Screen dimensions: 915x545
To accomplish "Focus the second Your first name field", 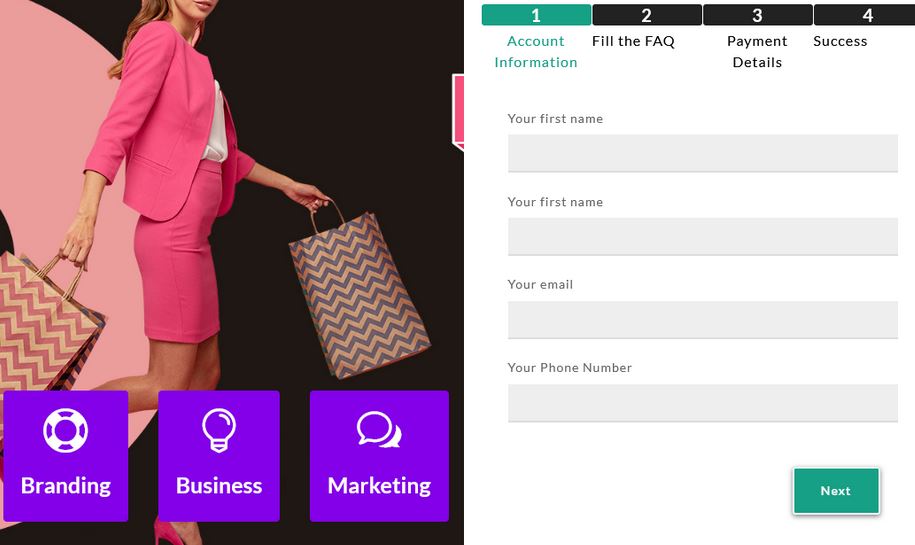I will tap(703, 236).
